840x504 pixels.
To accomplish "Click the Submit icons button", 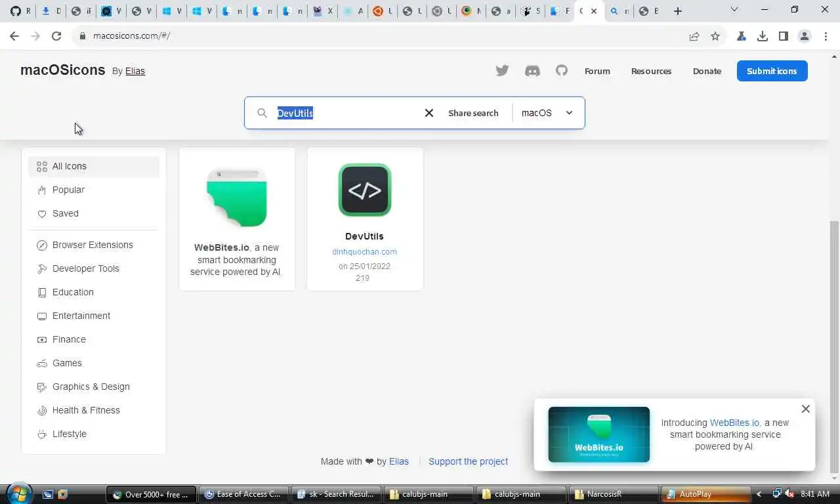I will pyautogui.click(x=772, y=71).
